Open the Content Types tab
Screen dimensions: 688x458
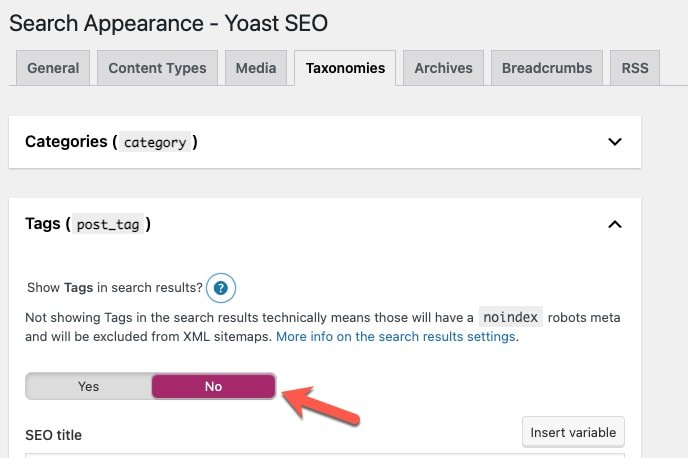pos(157,68)
